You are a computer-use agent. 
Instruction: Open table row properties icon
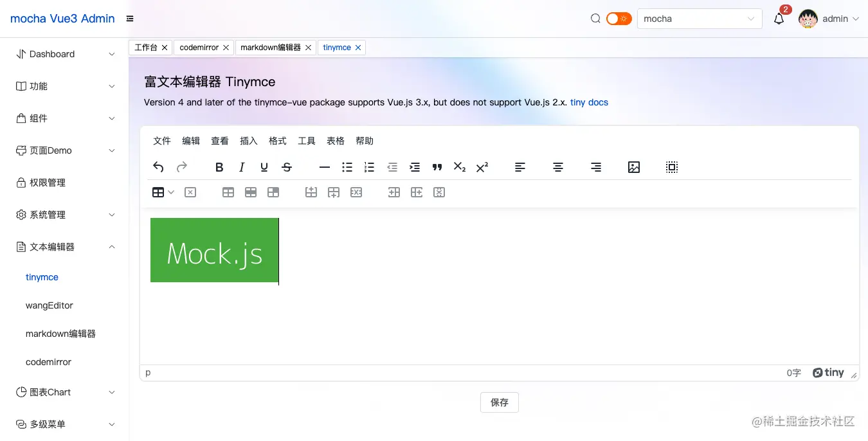[251, 192]
